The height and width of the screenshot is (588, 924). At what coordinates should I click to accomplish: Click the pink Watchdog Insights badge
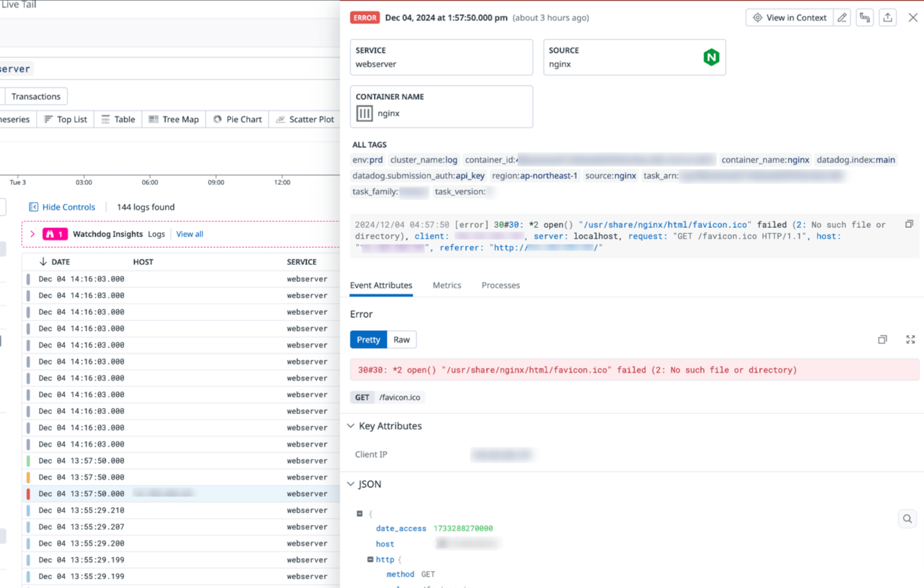pos(55,234)
